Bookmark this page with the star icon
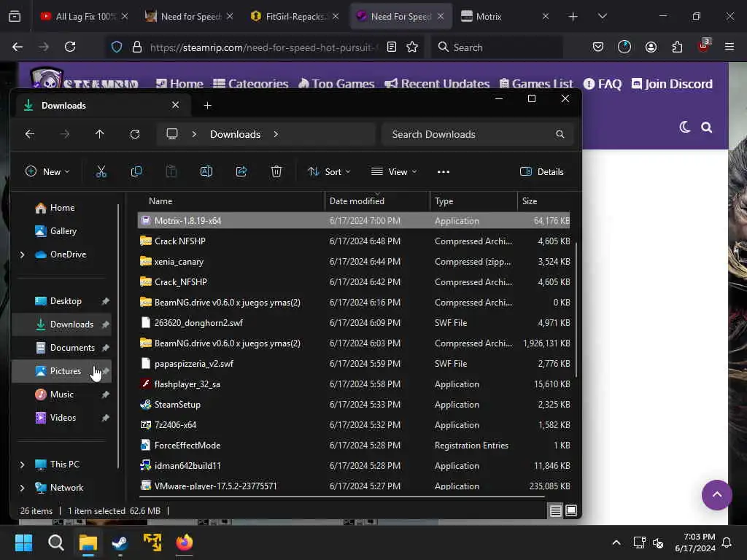 (x=412, y=47)
